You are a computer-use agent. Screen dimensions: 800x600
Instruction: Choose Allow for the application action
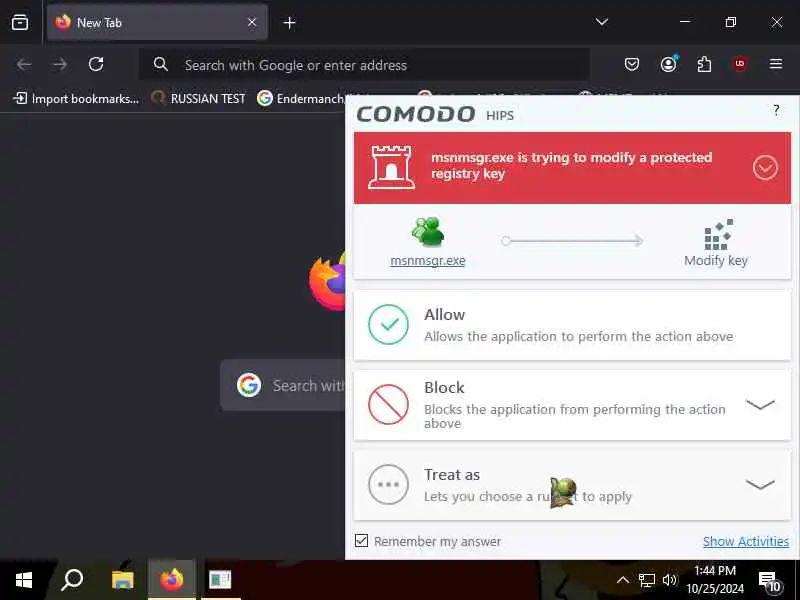tap(572, 325)
